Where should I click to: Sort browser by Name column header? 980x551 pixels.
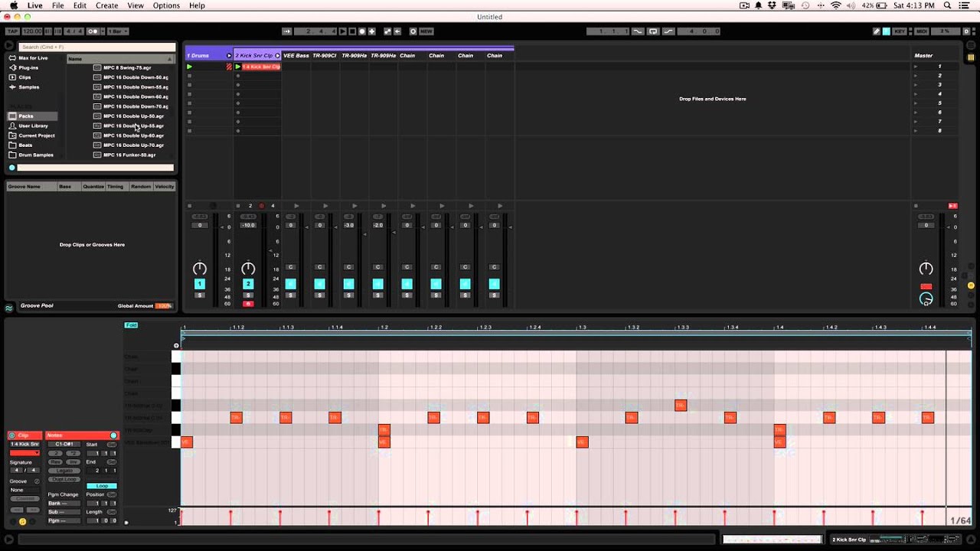click(120, 59)
